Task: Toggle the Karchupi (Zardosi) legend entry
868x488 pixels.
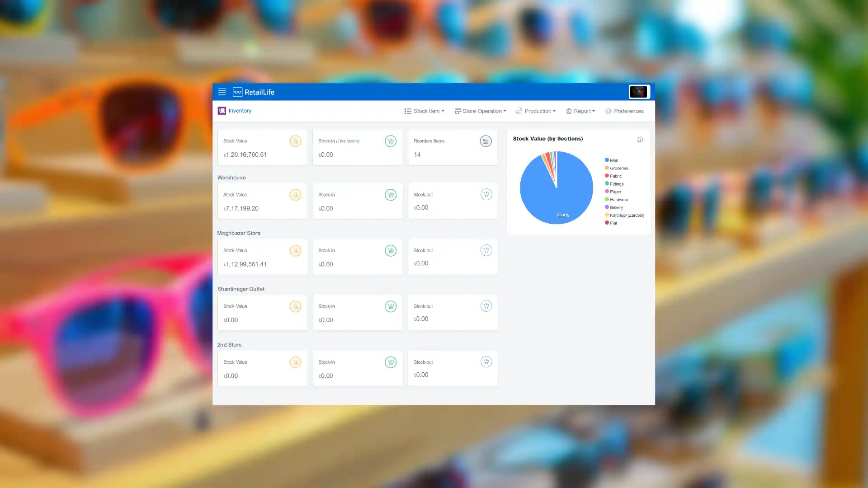Action: coord(624,216)
